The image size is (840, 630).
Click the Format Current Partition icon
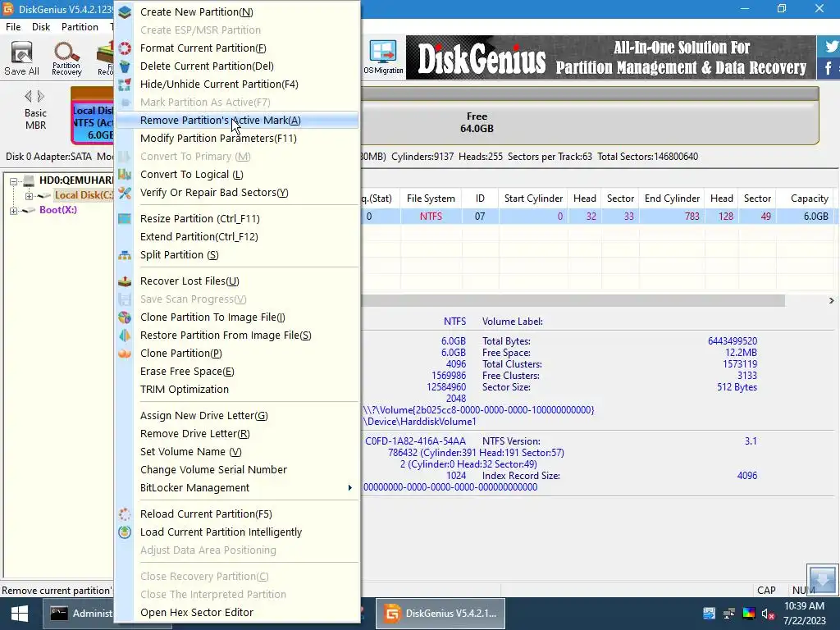point(125,48)
